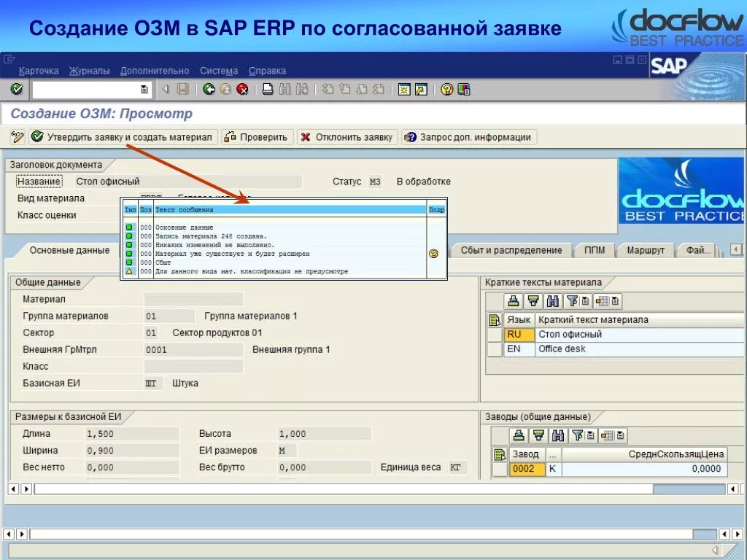Click the First Page icon
This screenshot has height=560, width=747.
coord(328,89)
